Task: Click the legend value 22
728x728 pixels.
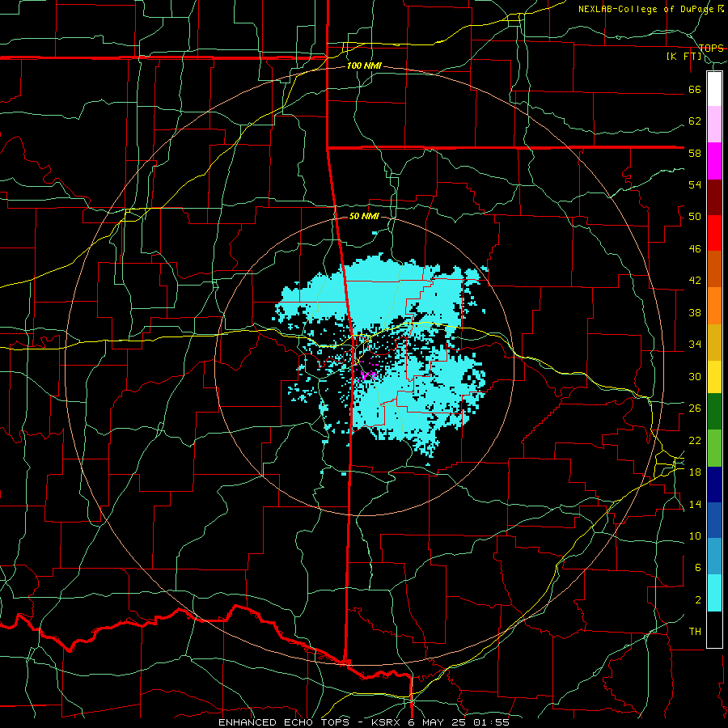Action: (x=695, y=440)
